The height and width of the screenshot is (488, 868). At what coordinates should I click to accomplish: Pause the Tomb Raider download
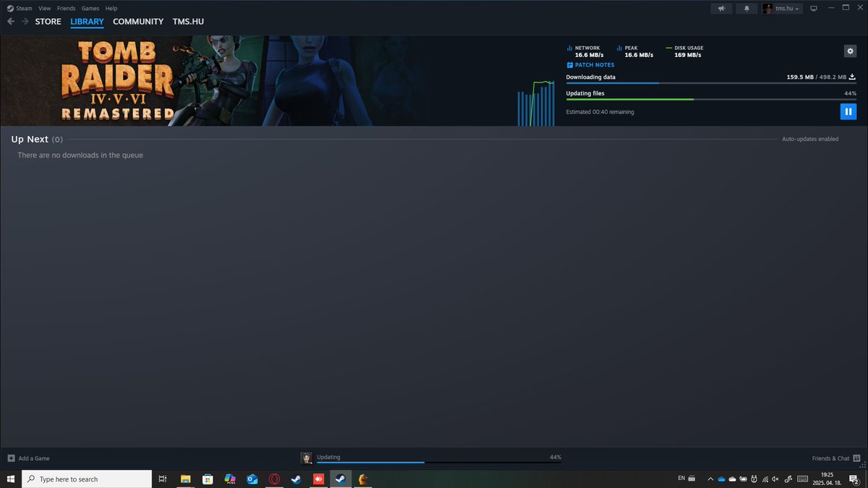tap(848, 111)
